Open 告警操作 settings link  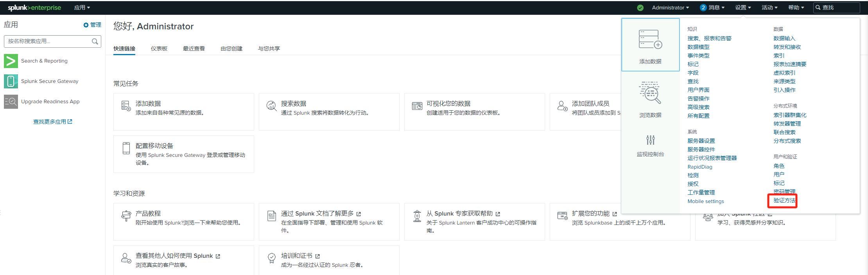pos(698,99)
